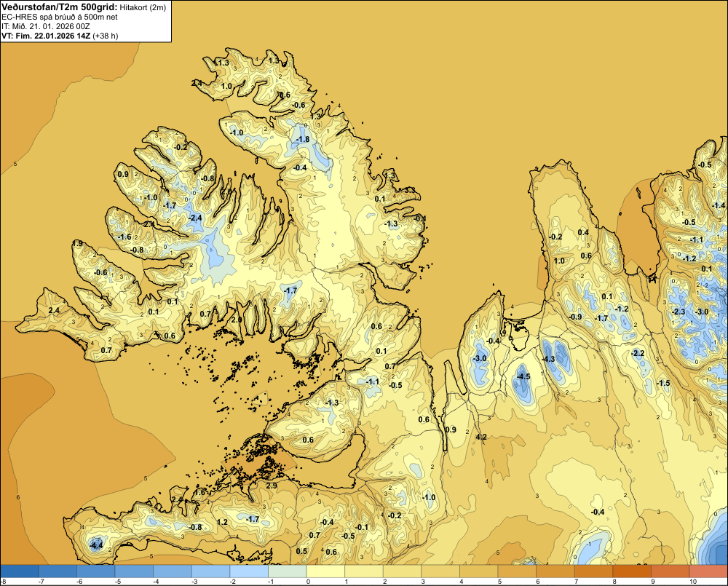Click the '2.9' temperature value

coord(272,486)
